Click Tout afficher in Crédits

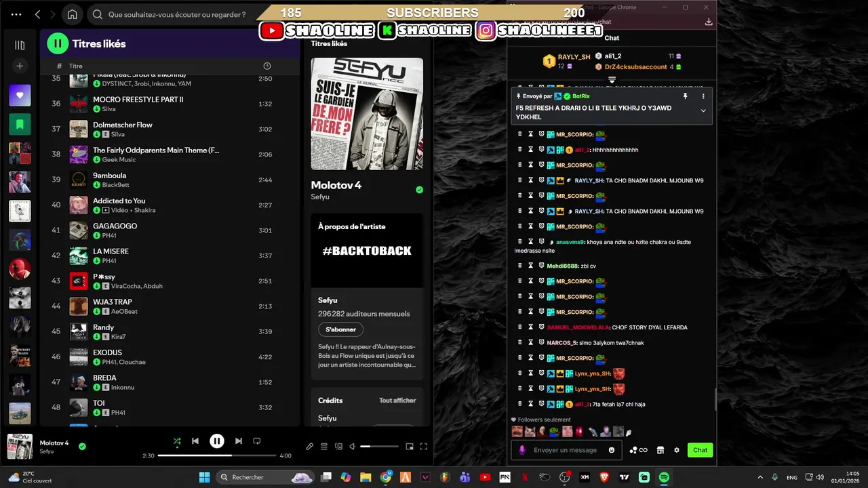point(397,401)
